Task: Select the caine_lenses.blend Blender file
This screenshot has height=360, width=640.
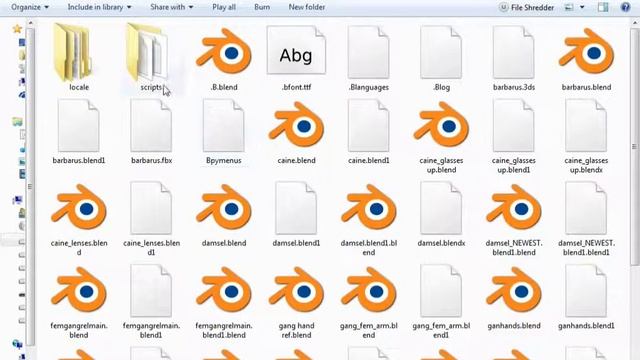Action: [79, 219]
